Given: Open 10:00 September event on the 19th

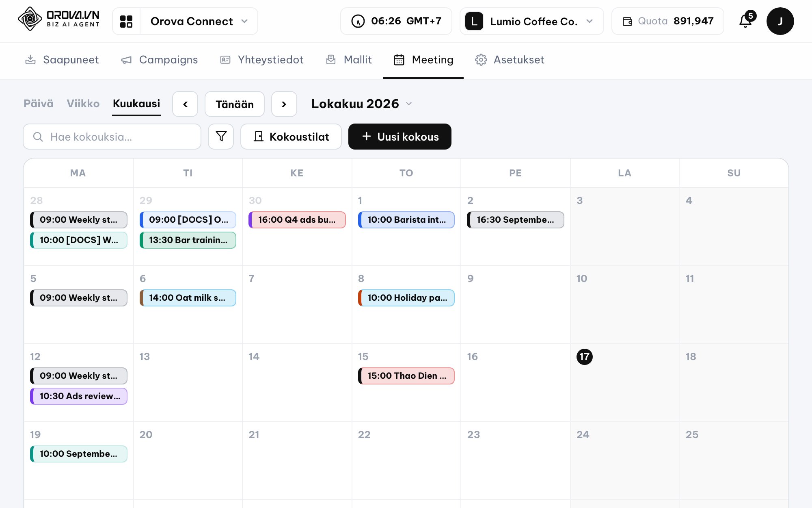Looking at the screenshot, I should [x=79, y=454].
